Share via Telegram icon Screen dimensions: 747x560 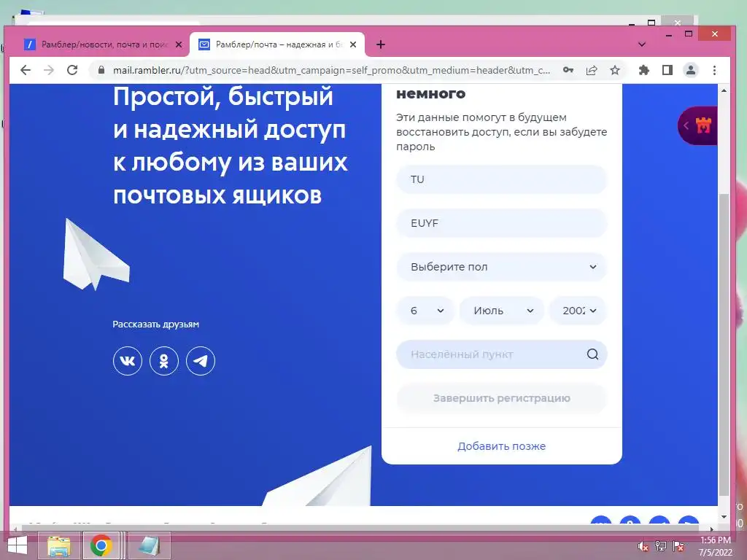201,361
